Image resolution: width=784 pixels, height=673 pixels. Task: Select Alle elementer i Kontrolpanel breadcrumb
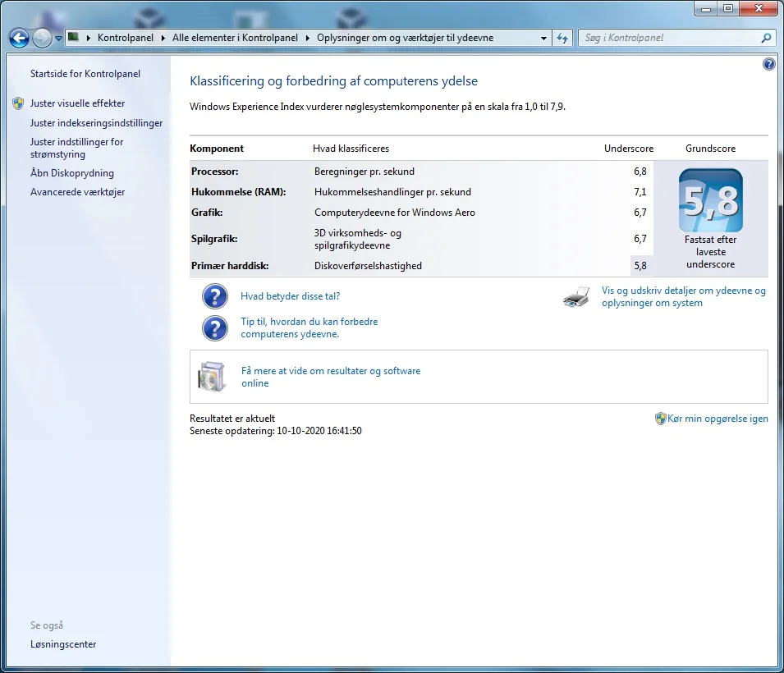[235, 38]
